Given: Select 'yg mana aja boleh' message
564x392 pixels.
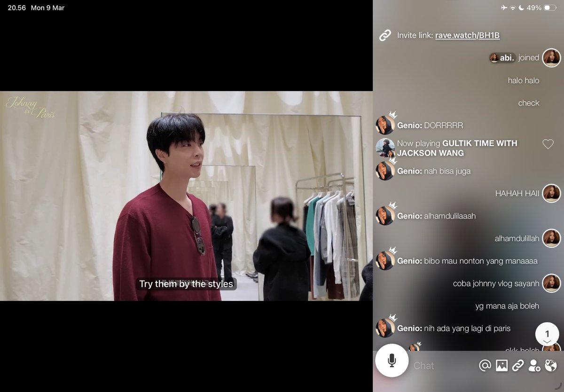Looking at the screenshot, I should (507, 306).
